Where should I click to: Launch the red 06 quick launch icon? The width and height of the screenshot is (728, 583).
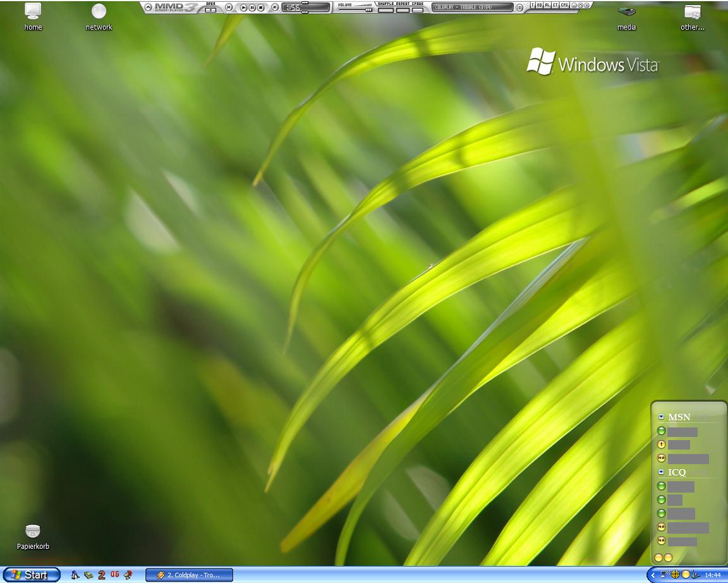(114, 575)
